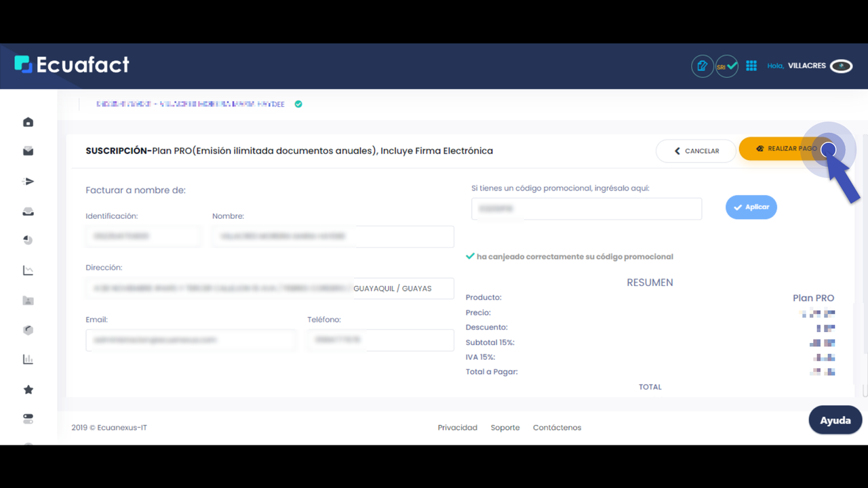
Task: Click the promotional code input field
Action: click(x=586, y=209)
